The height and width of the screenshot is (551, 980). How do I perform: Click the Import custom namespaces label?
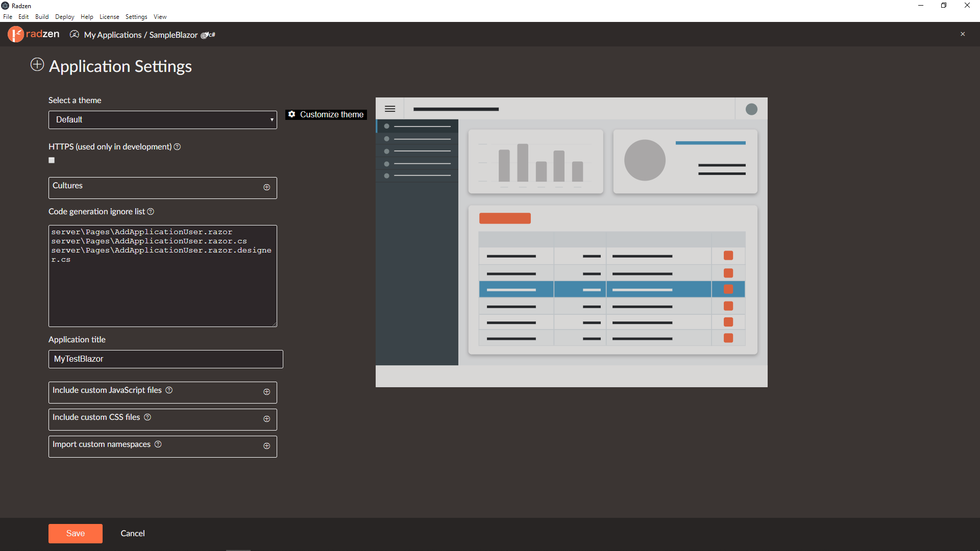tap(102, 444)
